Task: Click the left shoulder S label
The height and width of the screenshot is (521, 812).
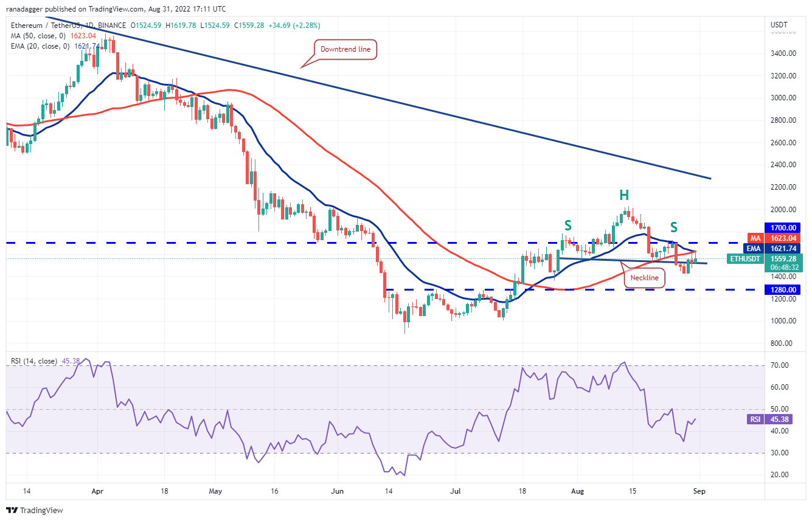Action: pyautogui.click(x=567, y=226)
